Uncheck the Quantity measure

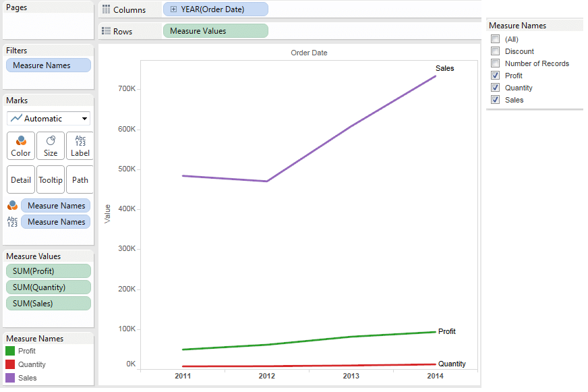(496, 87)
